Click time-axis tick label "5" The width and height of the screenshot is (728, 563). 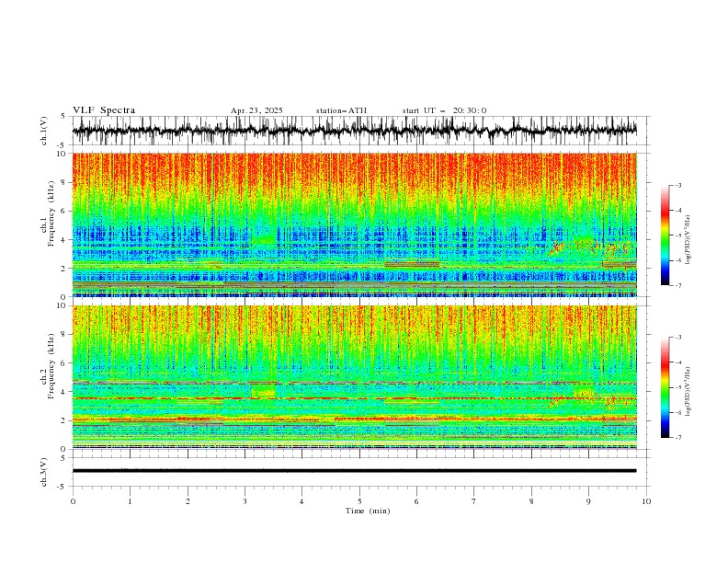[359, 501]
